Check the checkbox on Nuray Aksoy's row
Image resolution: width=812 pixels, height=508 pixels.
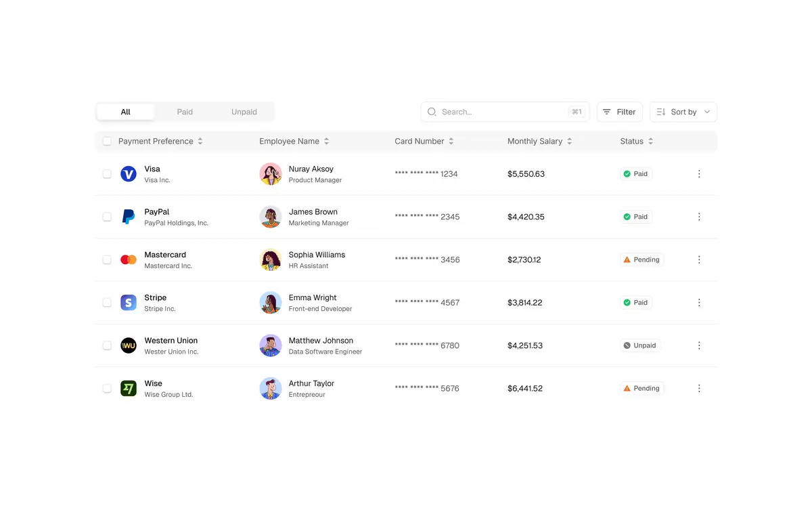tap(107, 173)
